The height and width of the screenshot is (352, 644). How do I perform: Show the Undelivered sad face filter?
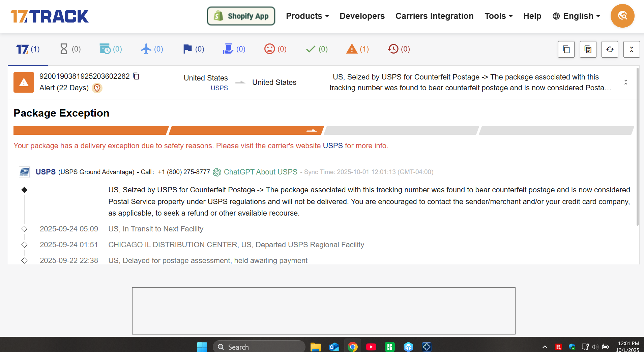(275, 49)
